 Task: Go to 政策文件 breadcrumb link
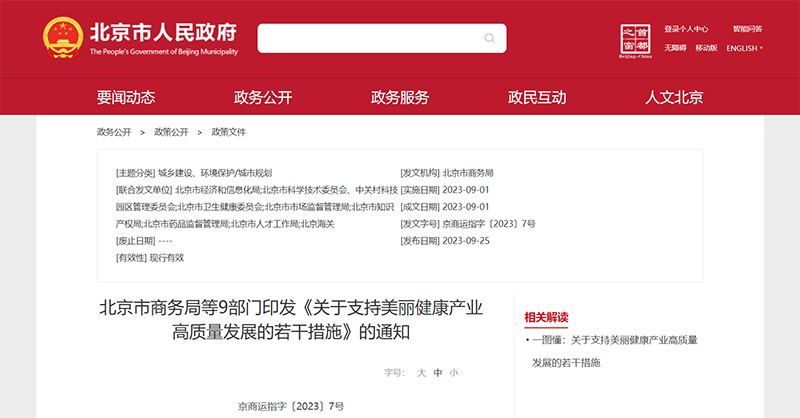[228, 132]
